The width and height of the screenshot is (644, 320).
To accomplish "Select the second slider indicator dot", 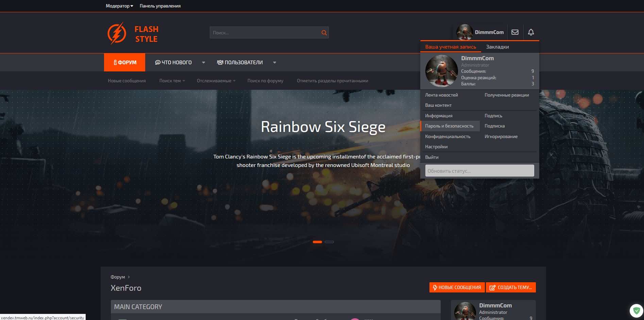I will click(329, 242).
